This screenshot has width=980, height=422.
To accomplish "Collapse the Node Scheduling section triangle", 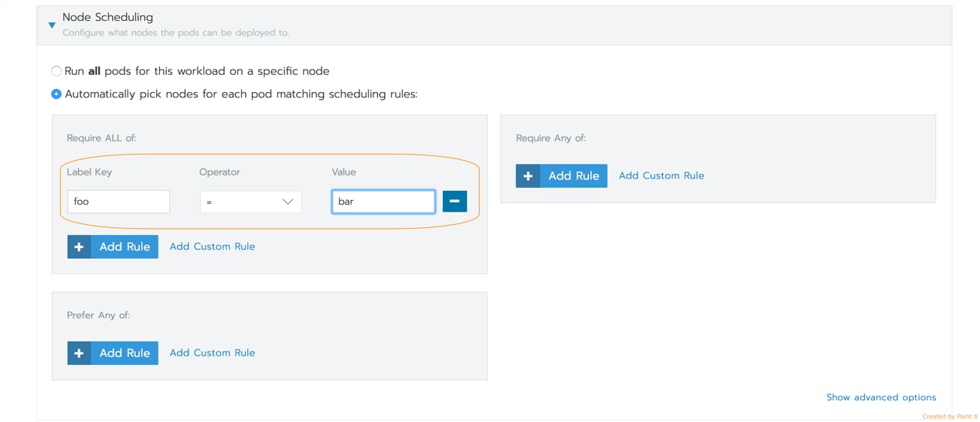I will (52, 26).
